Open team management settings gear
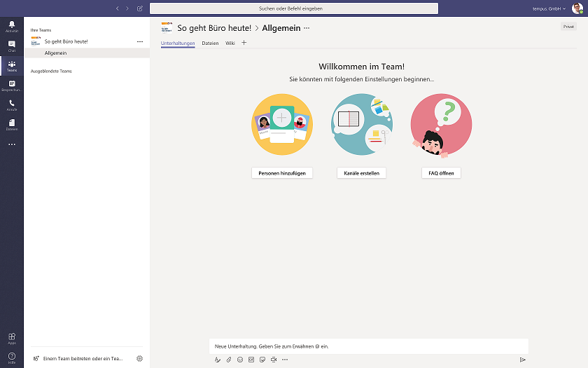The image size is (588, 368). [139, 359]
